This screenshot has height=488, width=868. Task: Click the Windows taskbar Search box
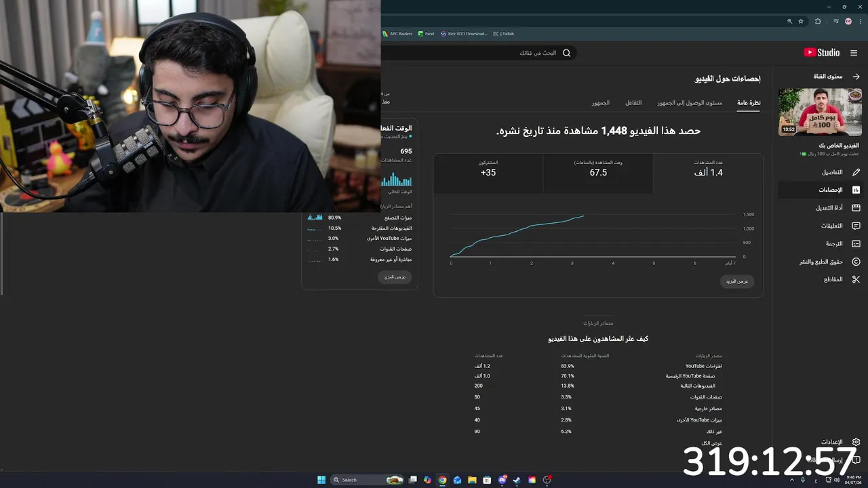[366, 480]
